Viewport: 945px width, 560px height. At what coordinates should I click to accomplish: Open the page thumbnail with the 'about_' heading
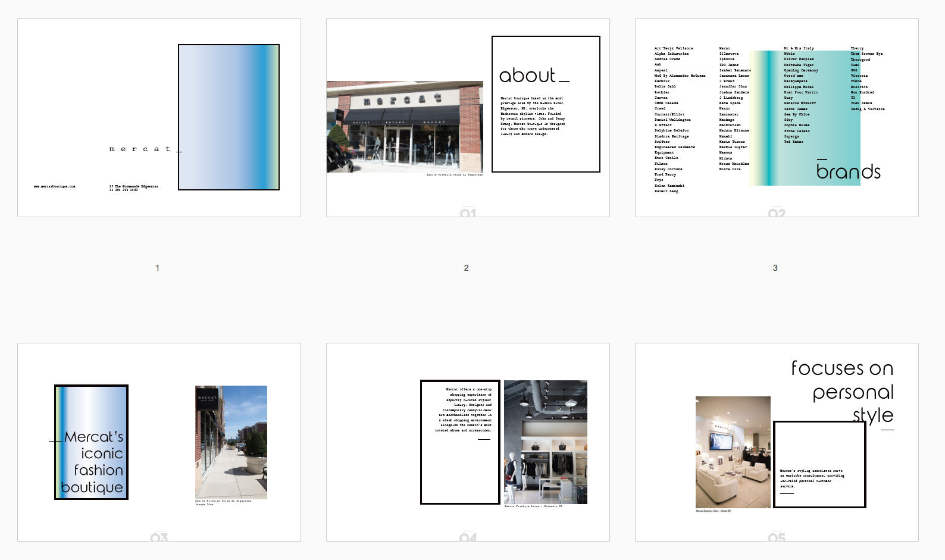click(x=468, y=118)
